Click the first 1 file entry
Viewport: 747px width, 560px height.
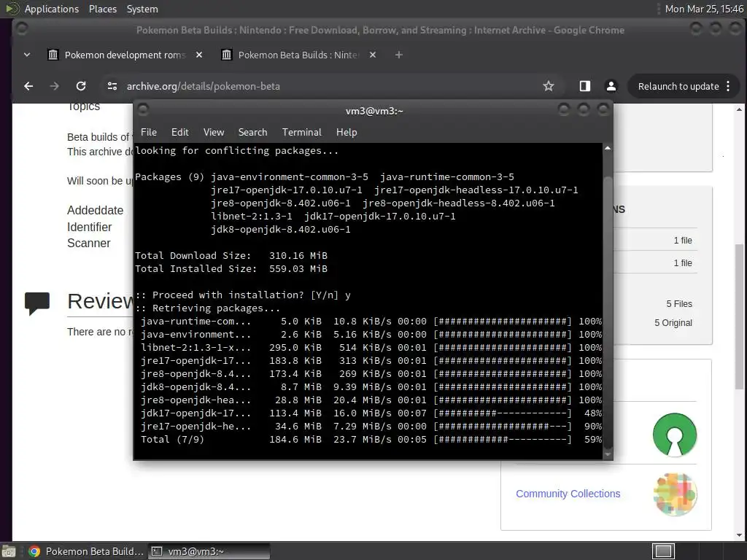coord(683,241)
